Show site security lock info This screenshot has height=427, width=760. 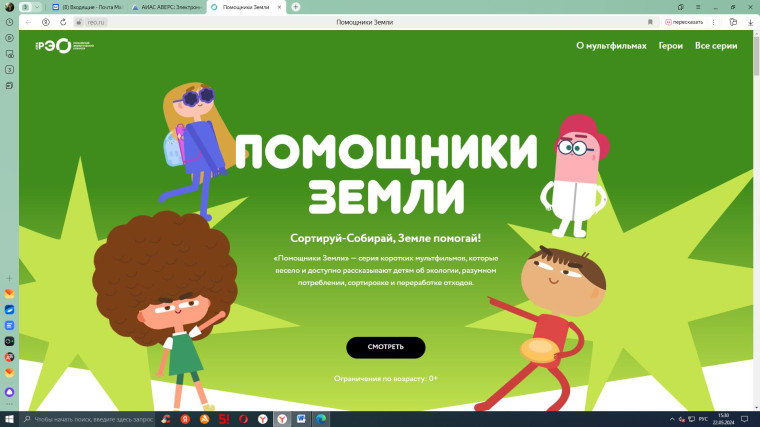tap(79, 22)
